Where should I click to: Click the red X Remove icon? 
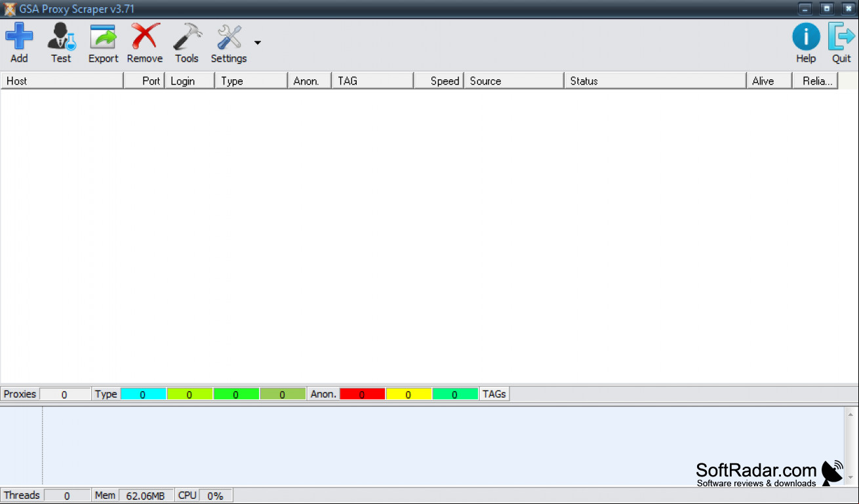(x=145, y=37)
